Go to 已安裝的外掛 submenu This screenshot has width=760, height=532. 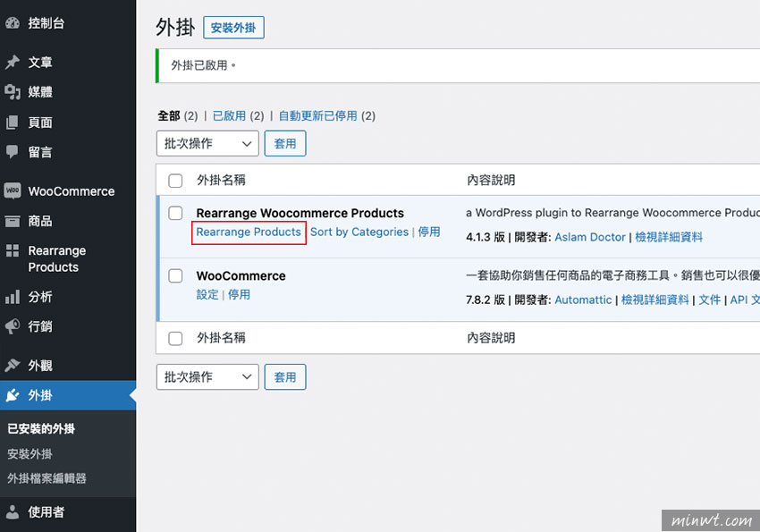[x=41, y=429]
